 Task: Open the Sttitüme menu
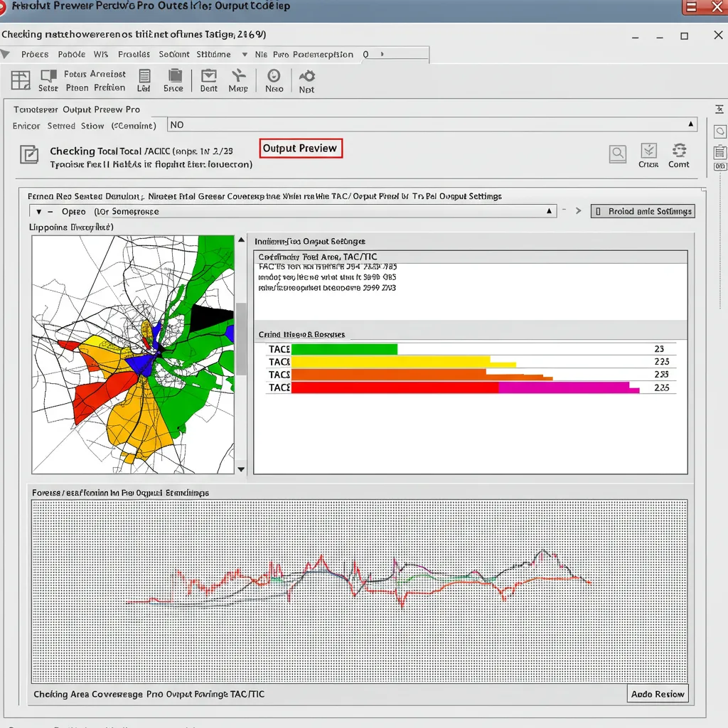[x=213, y=54]
